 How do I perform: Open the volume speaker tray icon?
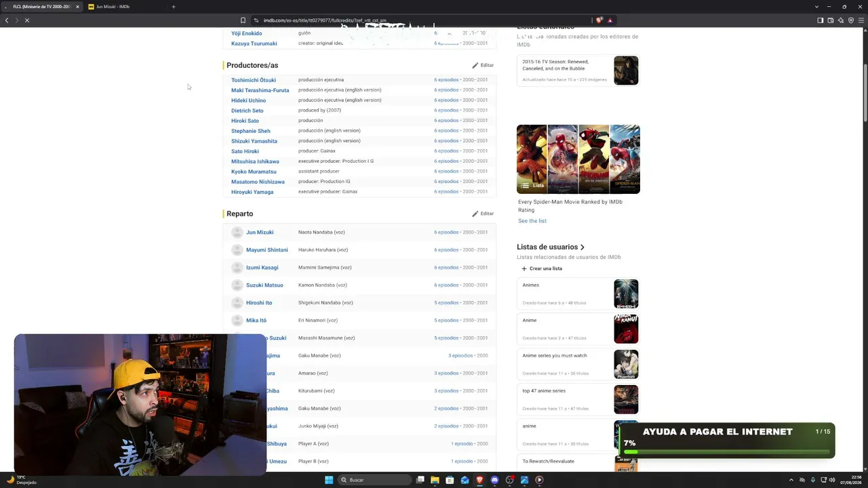click(x=832, y=480)
